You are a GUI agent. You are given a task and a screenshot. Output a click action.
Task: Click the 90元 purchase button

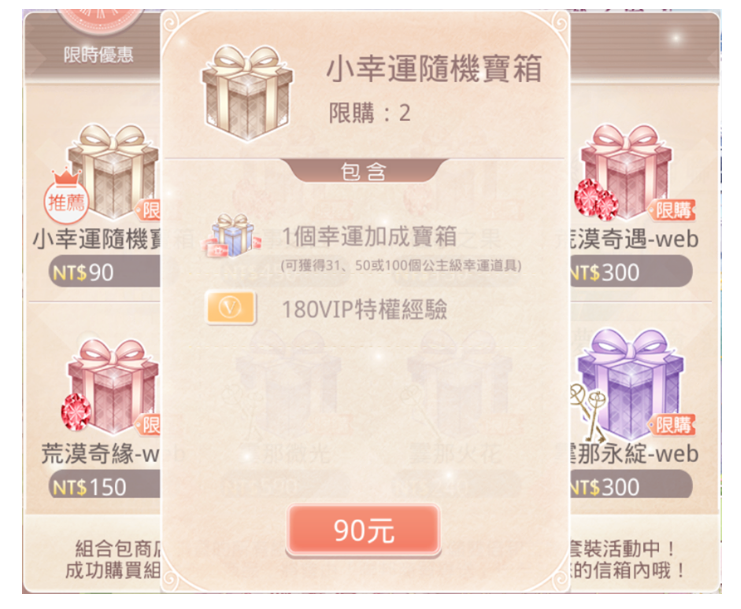coord(363,530)
